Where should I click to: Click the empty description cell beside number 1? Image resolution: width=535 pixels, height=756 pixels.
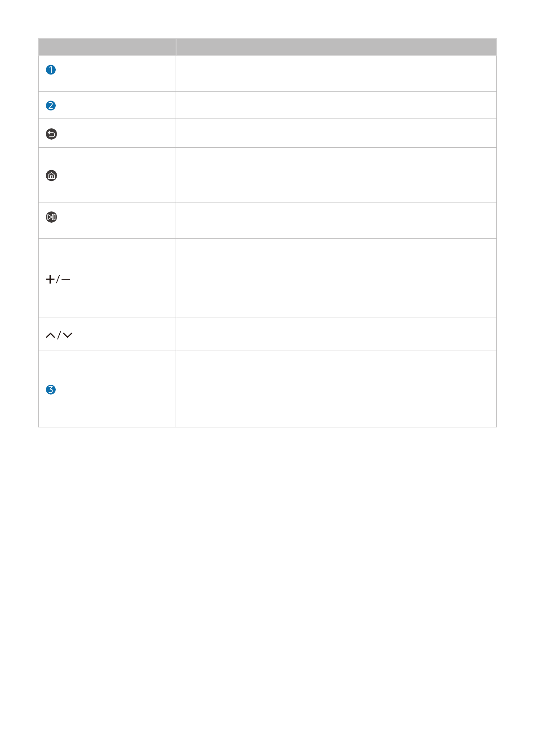coord(336,73)
